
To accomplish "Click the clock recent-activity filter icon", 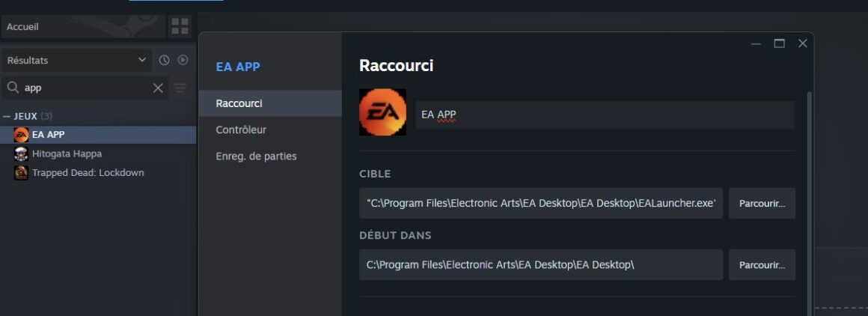I will coord(164,60).
